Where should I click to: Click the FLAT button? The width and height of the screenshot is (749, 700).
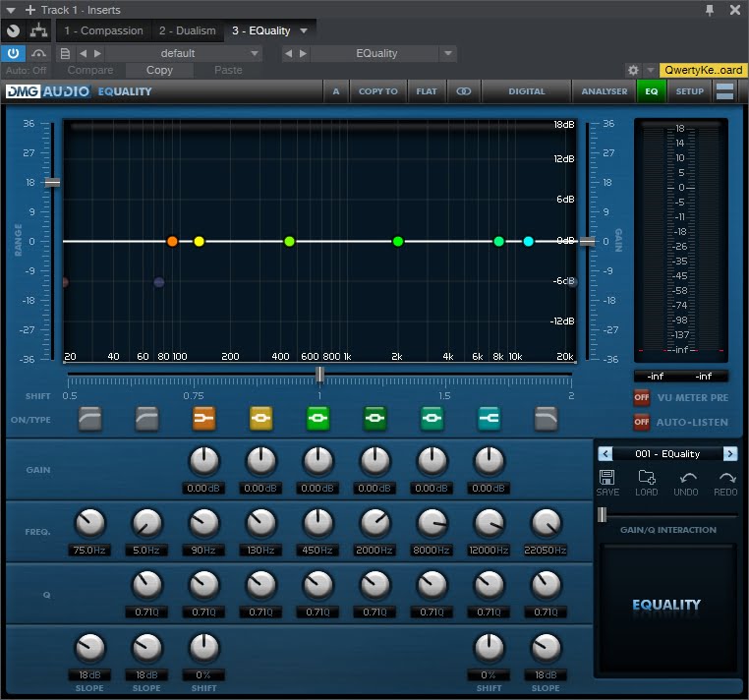tap(426, 91)
